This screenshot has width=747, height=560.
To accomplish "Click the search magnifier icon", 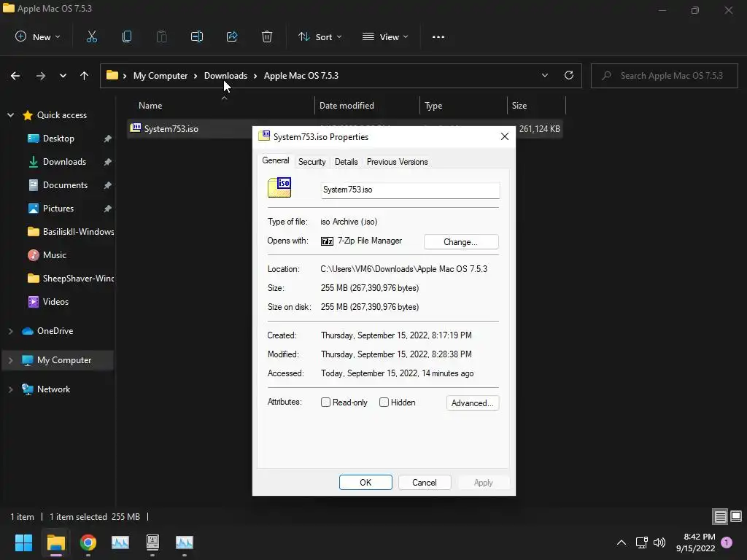I will 606,76.
